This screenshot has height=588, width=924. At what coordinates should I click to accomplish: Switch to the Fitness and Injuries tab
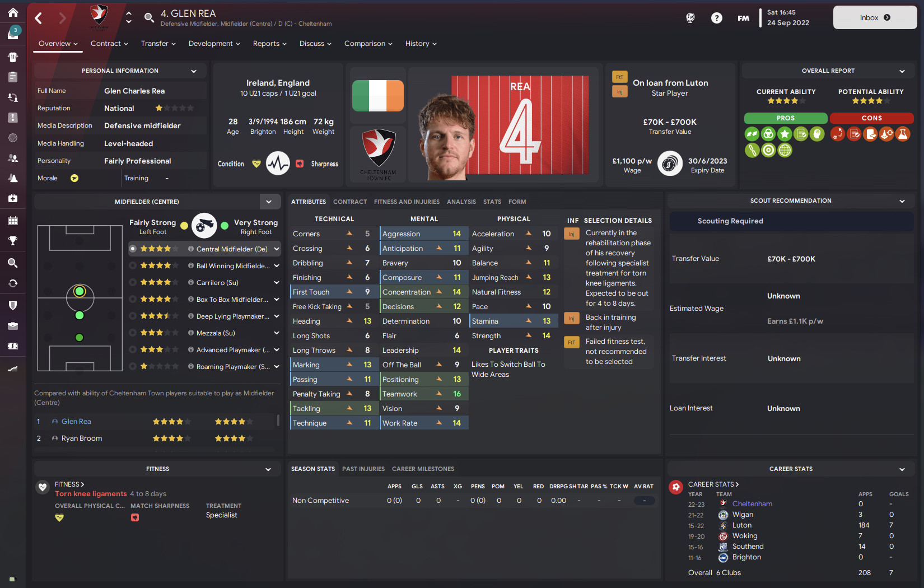[x=407, y=202]
